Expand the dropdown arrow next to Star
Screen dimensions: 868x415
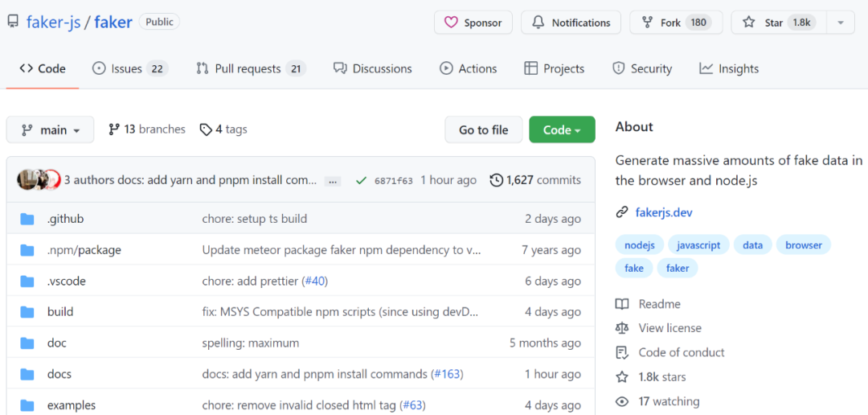[840, 23]
